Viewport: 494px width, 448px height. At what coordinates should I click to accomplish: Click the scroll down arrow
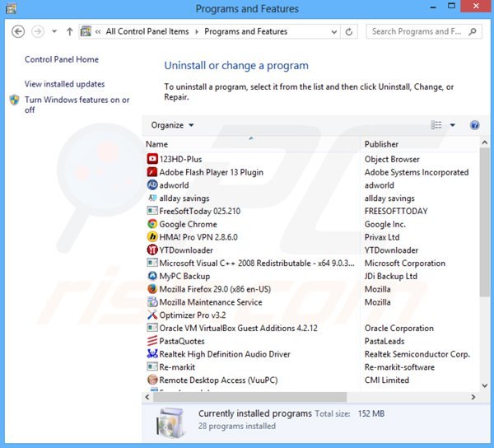coord(485,385)
